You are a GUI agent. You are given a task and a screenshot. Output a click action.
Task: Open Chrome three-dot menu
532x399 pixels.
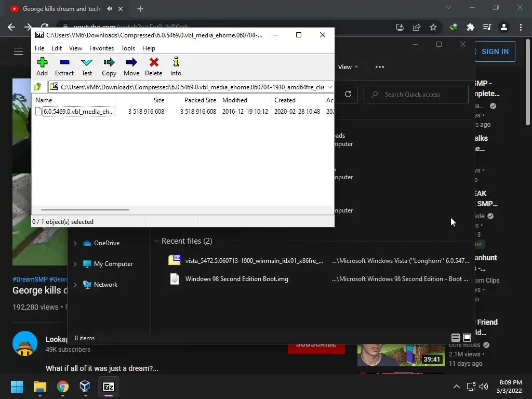pyautogui.click(x=521, y=27)
